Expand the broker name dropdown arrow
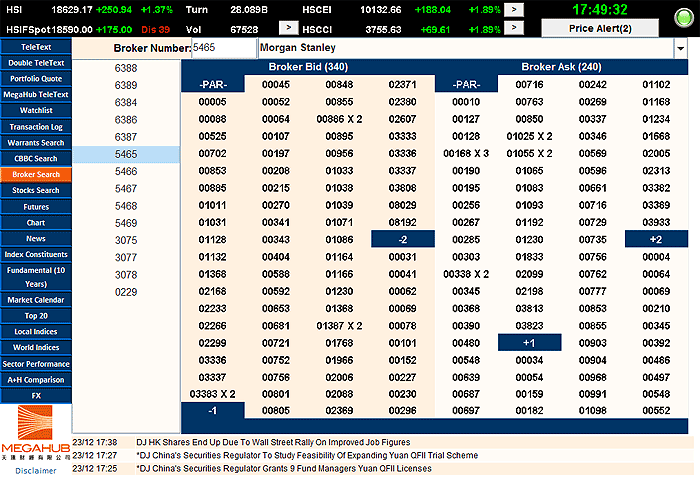 [680, 48]
